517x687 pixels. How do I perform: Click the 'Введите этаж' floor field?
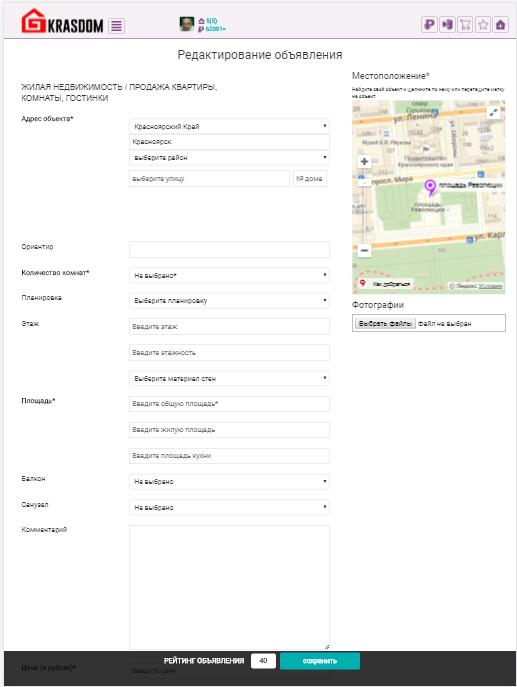pos(229,326)
